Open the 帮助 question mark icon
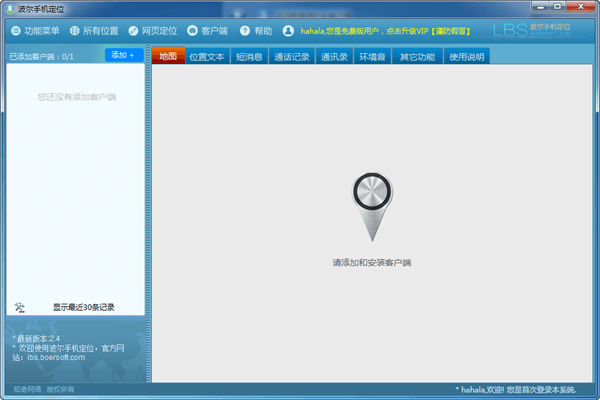The height and width of the screenshot is (400, 600). point(245,31)
